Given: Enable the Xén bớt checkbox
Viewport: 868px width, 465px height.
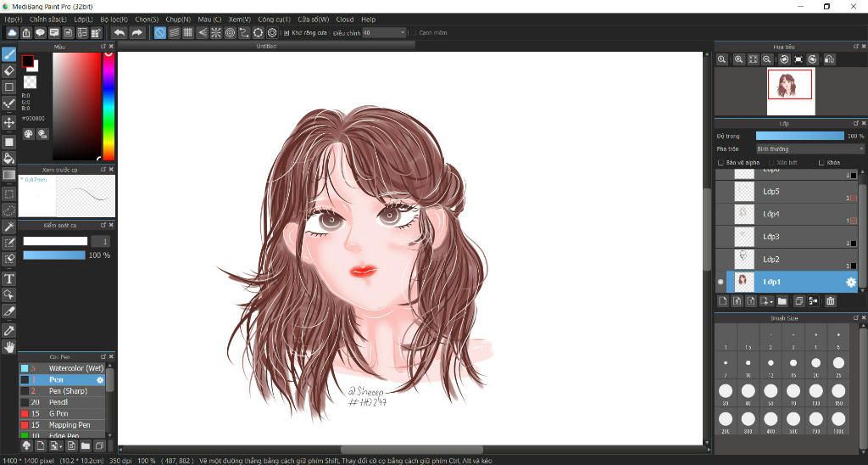Looking at the screenshot, I should coord(771,163).
